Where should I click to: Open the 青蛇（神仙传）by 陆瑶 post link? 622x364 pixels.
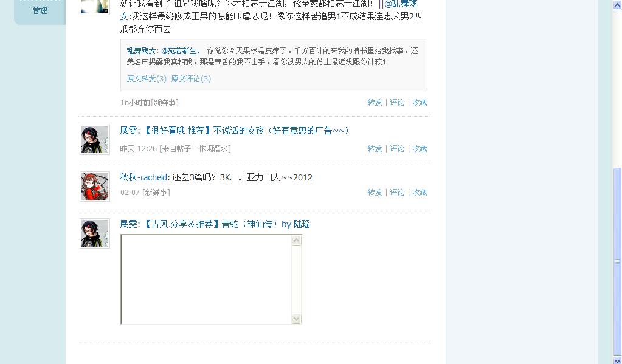pos(226,224)
